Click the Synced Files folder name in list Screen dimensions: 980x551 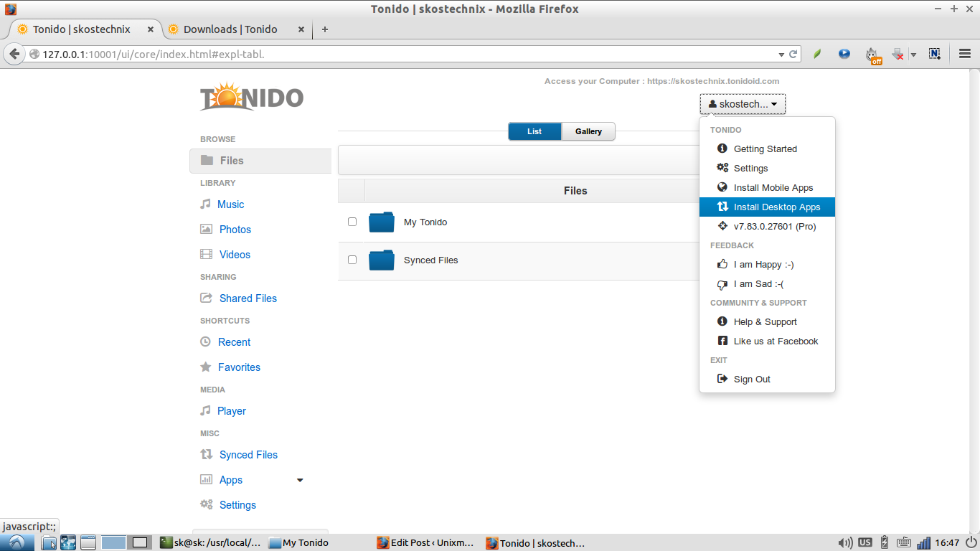(x=430, y=260)
